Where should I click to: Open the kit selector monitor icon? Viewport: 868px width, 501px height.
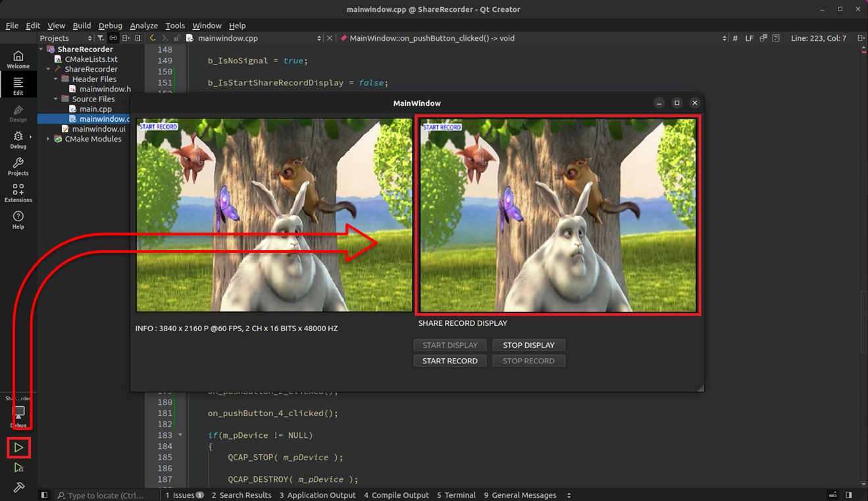[18, 413]
